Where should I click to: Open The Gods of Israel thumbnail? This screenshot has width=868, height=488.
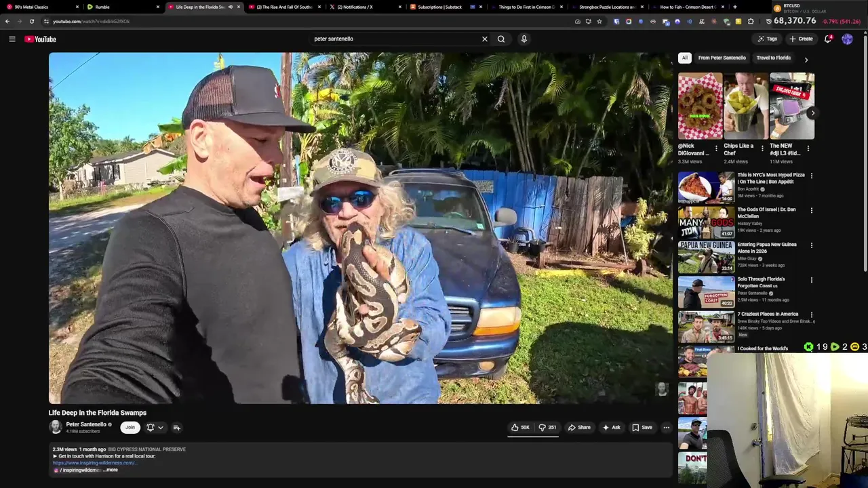coord(706,222)
